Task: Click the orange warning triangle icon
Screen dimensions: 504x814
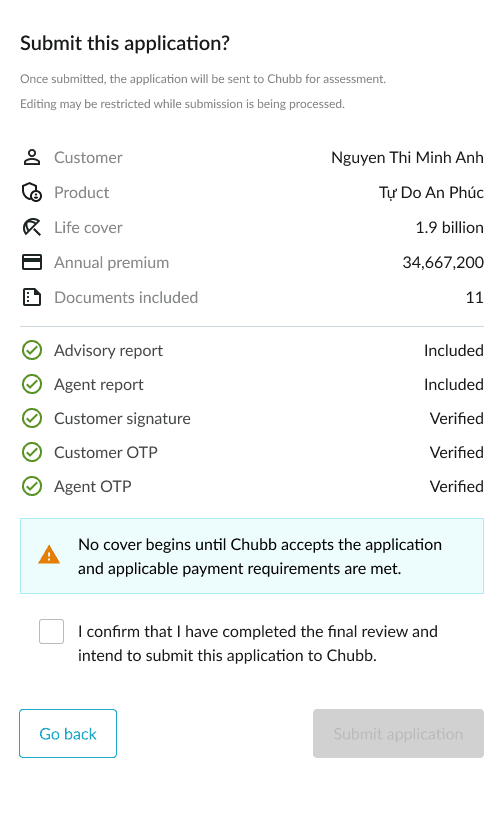Action: click(49, 555)
